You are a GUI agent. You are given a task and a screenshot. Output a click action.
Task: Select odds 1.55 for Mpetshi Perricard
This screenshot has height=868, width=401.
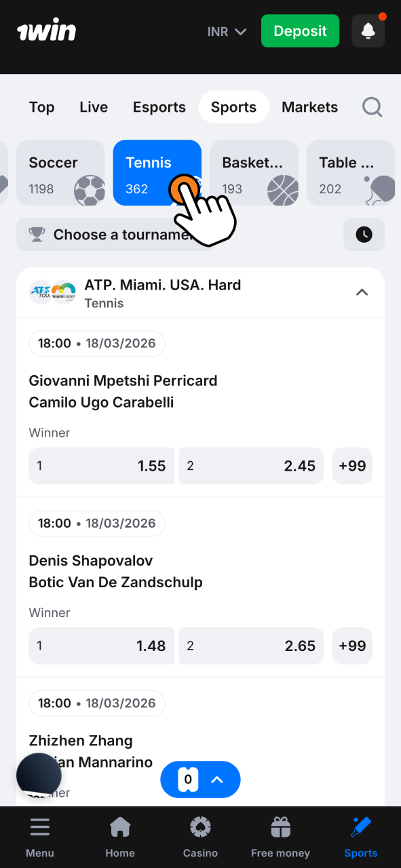pos(101,466)
